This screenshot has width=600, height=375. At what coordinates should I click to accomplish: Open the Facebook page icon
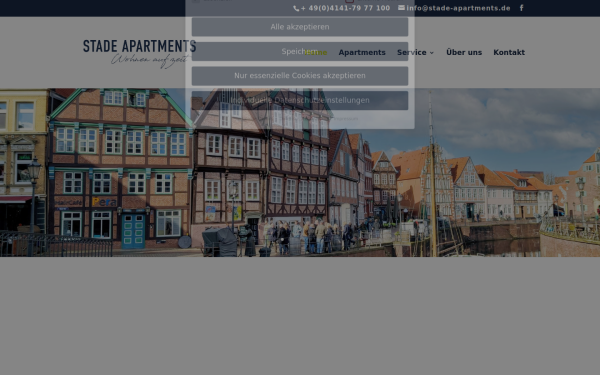(521, 8)
